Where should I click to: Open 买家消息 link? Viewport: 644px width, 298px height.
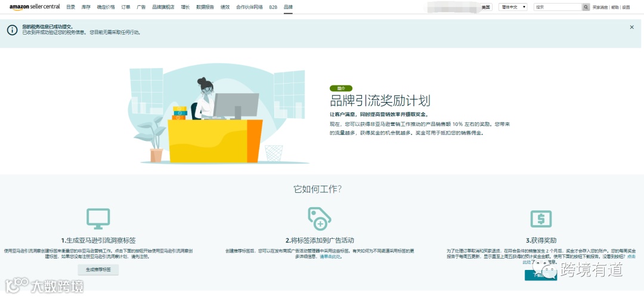(600, 7)
